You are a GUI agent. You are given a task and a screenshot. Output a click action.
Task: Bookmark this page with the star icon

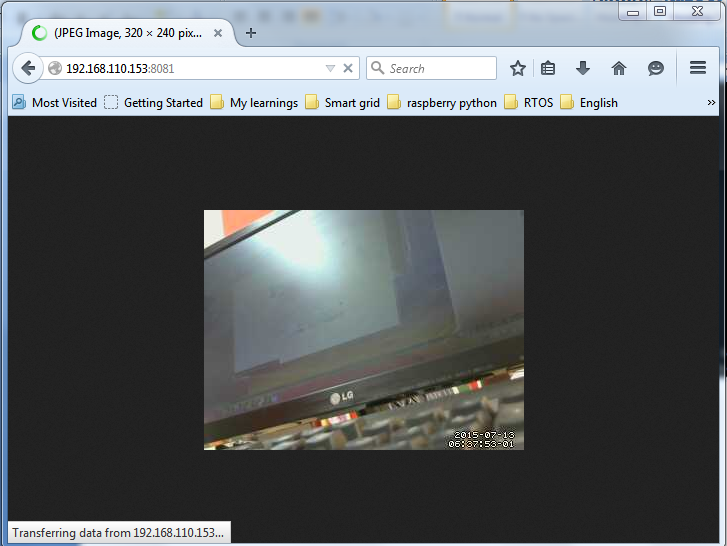517,69
